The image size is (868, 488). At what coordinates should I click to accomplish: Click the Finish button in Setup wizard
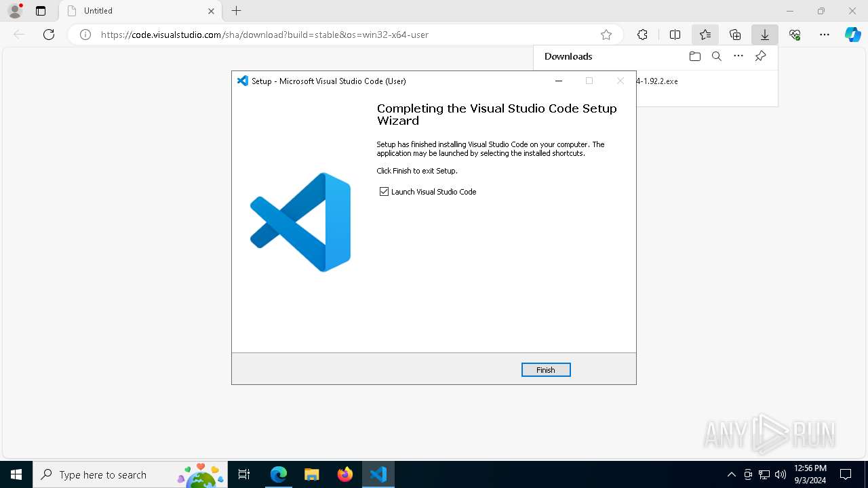coord(546,369)
